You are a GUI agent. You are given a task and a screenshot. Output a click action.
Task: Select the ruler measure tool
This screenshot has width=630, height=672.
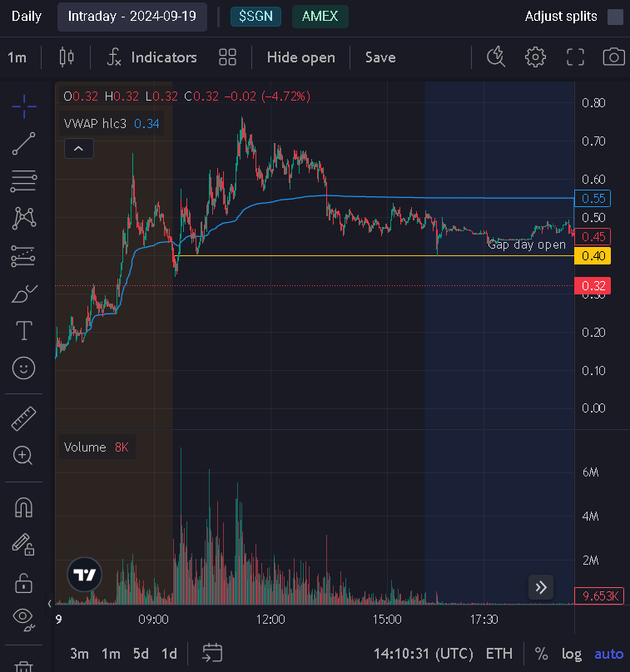coord(24,418)
